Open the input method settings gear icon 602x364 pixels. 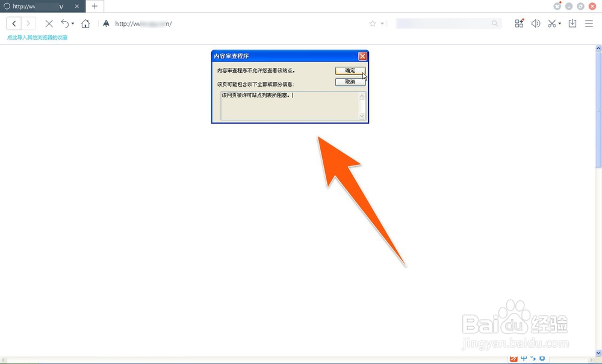pos(542,358)
